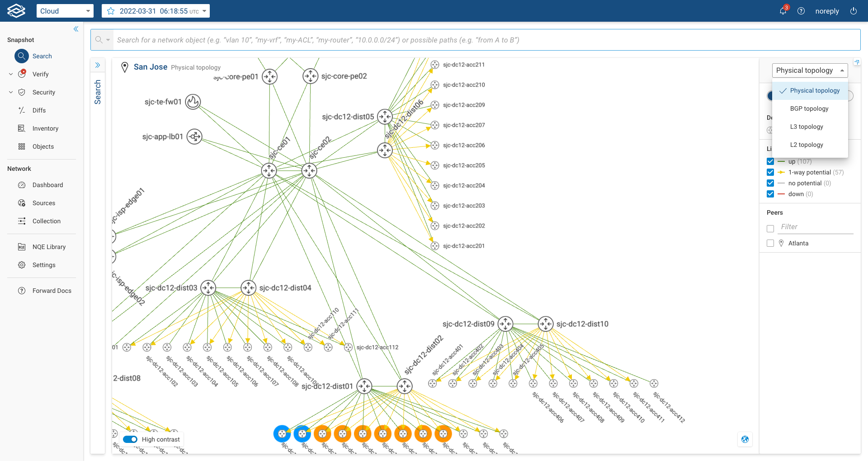Check the Atlanta peer checkbox

click(770, 243)
